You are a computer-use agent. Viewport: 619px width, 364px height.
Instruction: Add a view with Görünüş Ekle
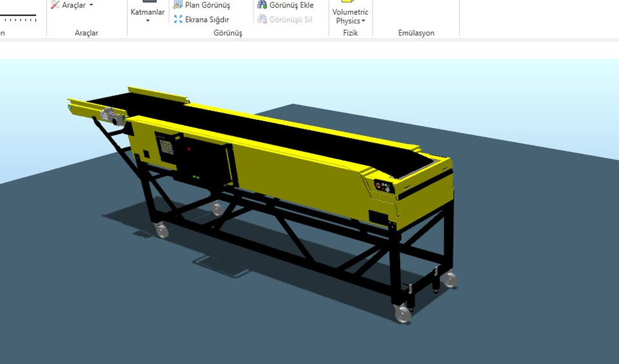click(x=286, y=5)
